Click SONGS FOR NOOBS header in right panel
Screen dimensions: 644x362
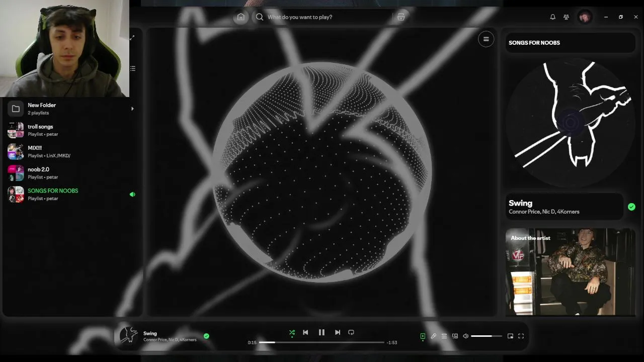pyautogui.click(x=534, y=43)
